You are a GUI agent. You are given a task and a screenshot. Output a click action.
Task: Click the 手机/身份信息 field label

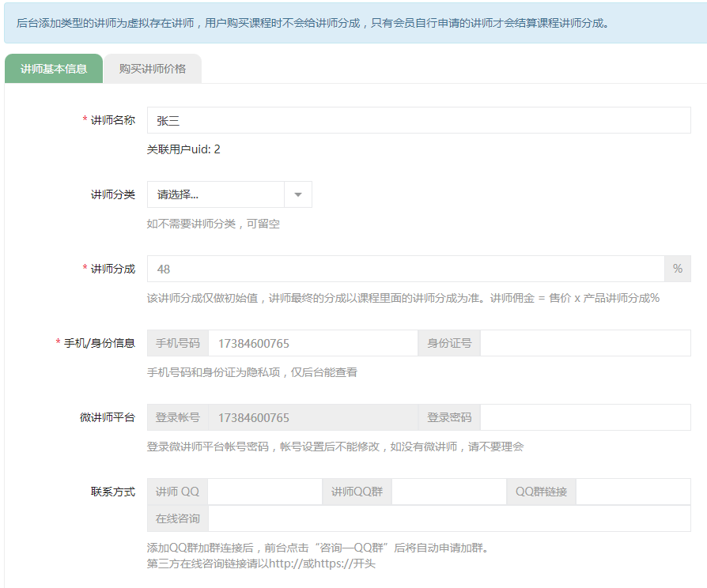click(99, 343)
